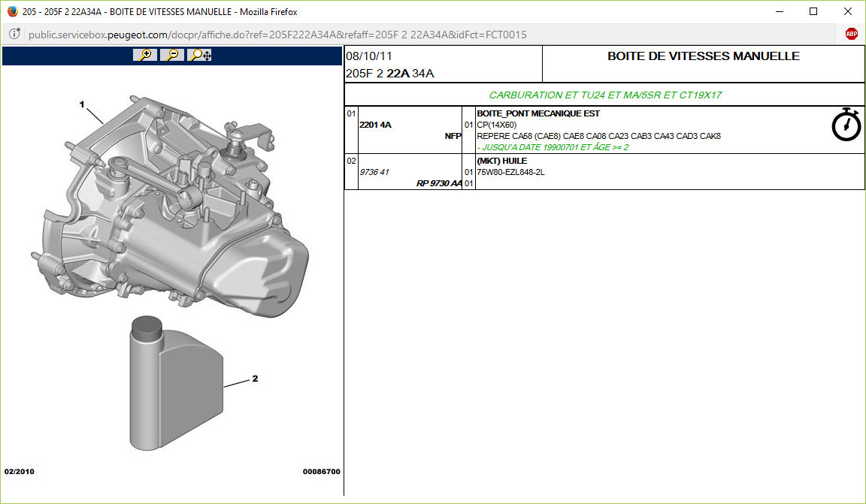Click callout number 1 on gearbox diagram
Screen dimensions: 866x504
(x=82, y=104)
